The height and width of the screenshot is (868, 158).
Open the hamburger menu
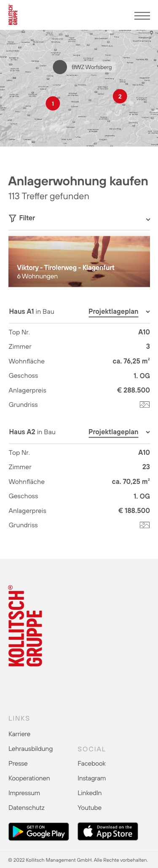click(142, 16)
